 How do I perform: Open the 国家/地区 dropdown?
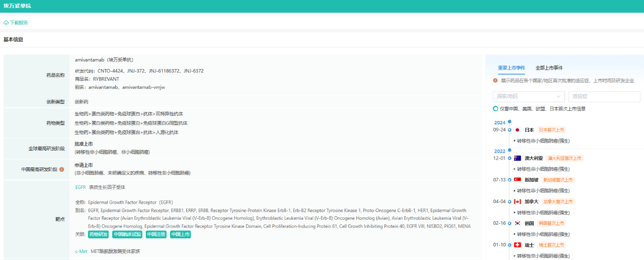point(529,96)
